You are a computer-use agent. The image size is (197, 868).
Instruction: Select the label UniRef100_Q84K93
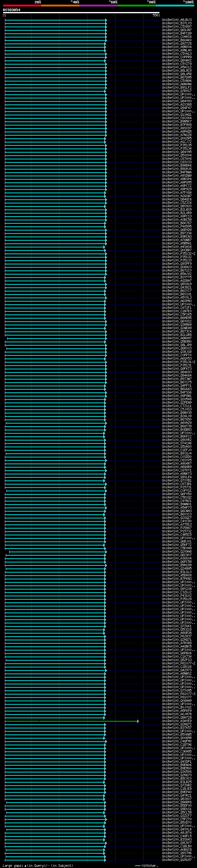click(177, 372)
